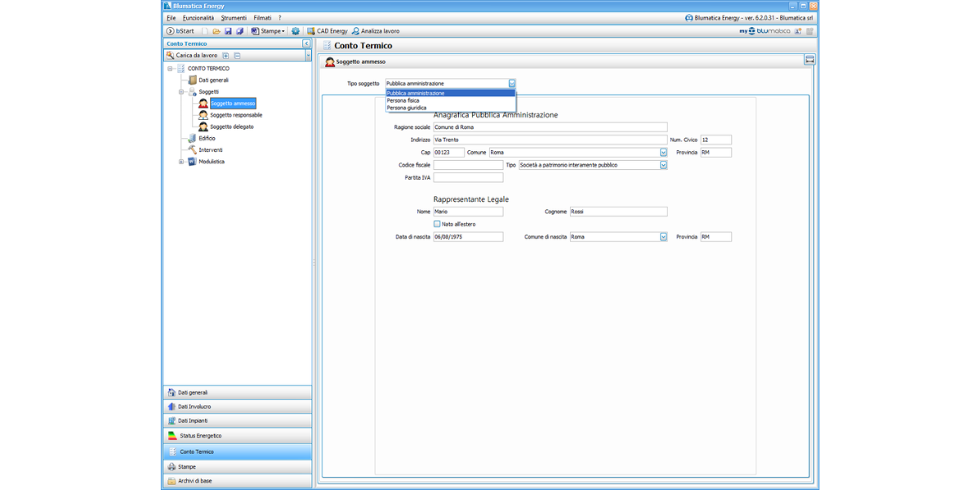
Task: Open the Funzionalità menu
Action: coord(198,18)
